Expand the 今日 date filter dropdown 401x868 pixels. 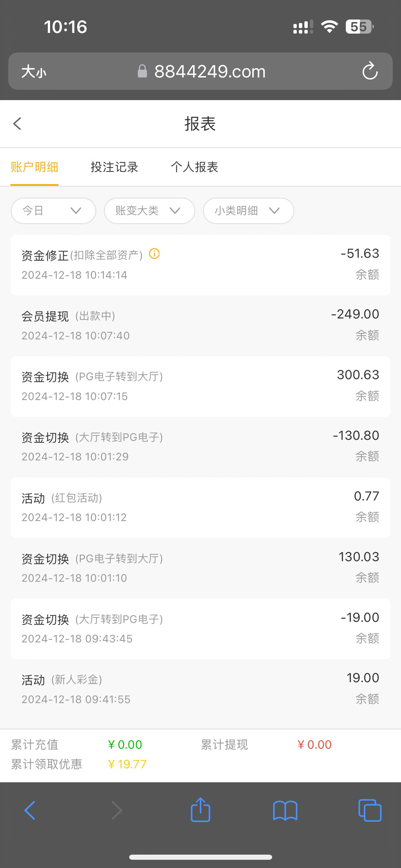53,211
